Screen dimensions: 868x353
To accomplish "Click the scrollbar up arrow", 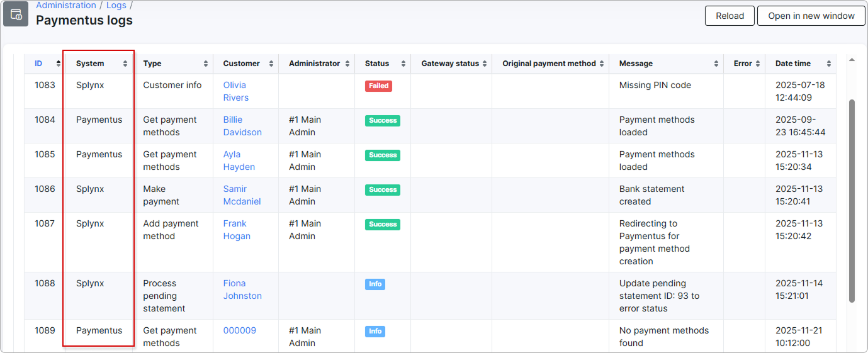I will [852, 60].
